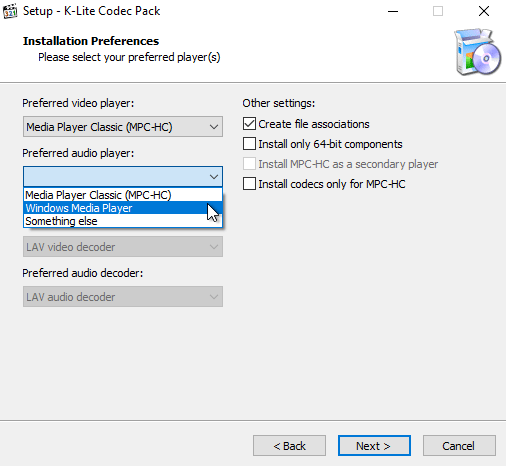506x466 pixels.
Task: Enable Install only 64-bit components
Action: [x=249, y=144]
